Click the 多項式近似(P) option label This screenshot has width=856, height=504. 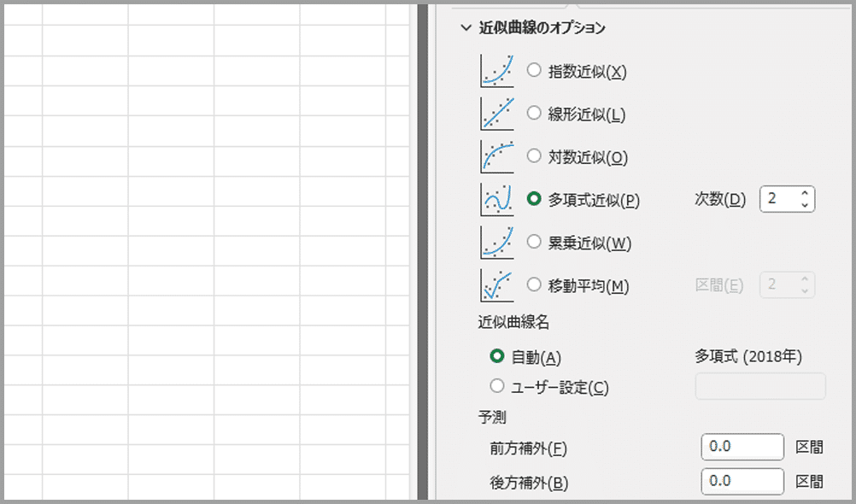[594, 200]
